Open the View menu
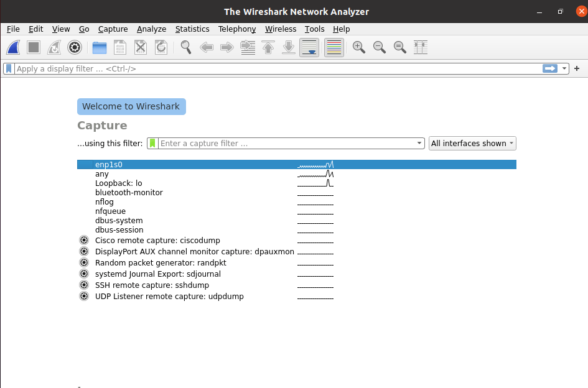This screenshot has width=588, height=388. pos(61,29)
